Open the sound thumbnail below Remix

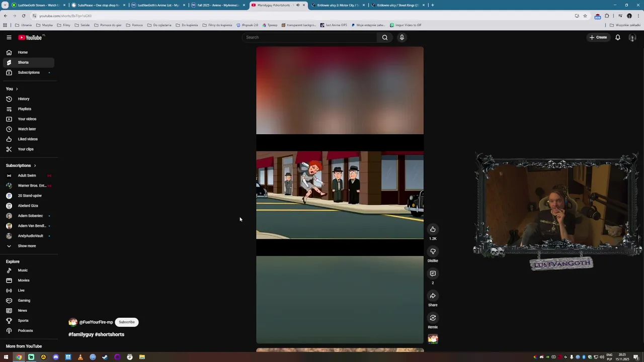[433, 339]
